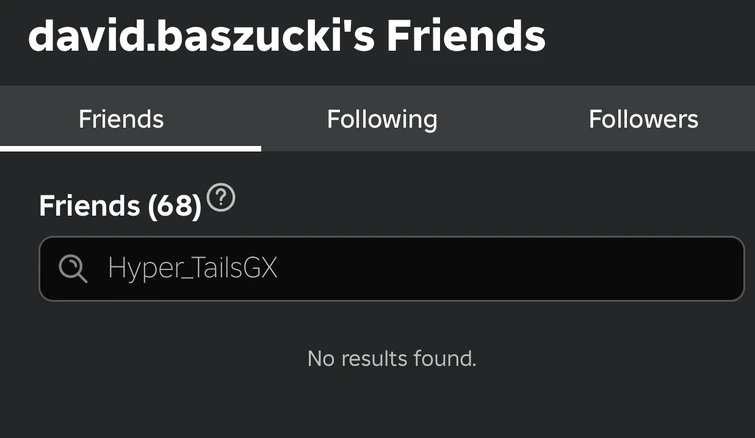Click the Hyper_TailsGX text in search box

pyautogui.click(x=192, y=268)
